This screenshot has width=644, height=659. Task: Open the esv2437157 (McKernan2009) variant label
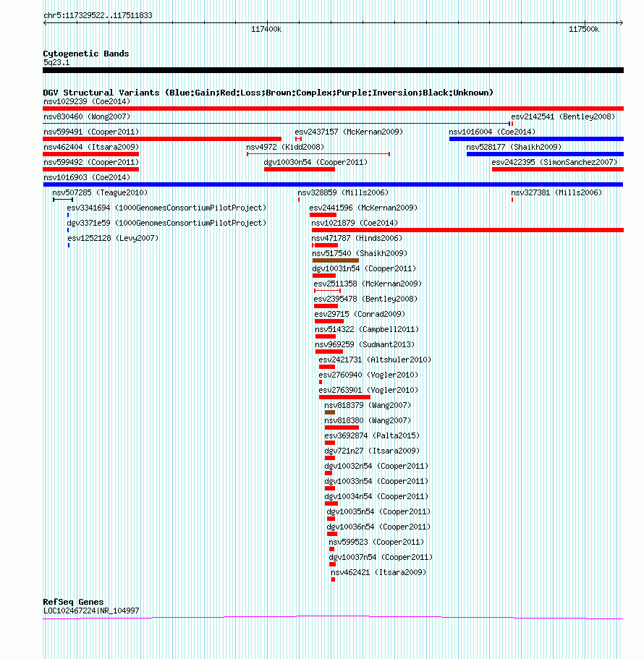pyautogui.click(x=349, y=132)
